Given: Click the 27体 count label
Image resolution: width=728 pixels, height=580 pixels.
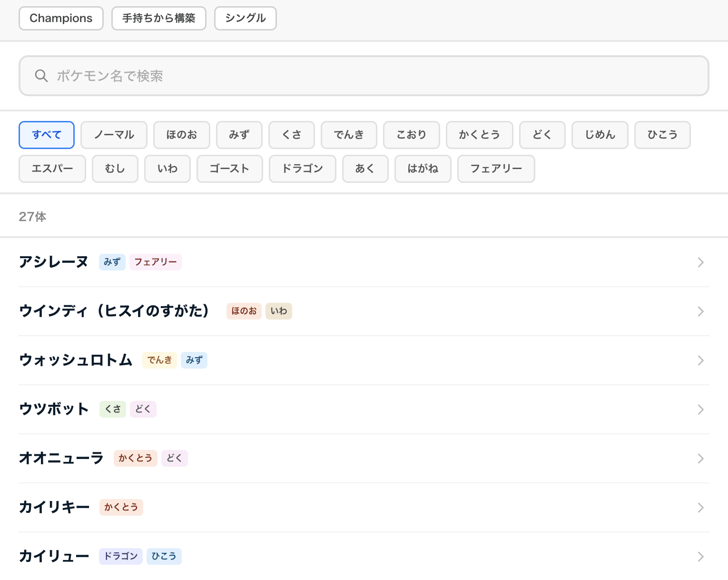Looking at the screenshot, I should (x=32, y=217).
